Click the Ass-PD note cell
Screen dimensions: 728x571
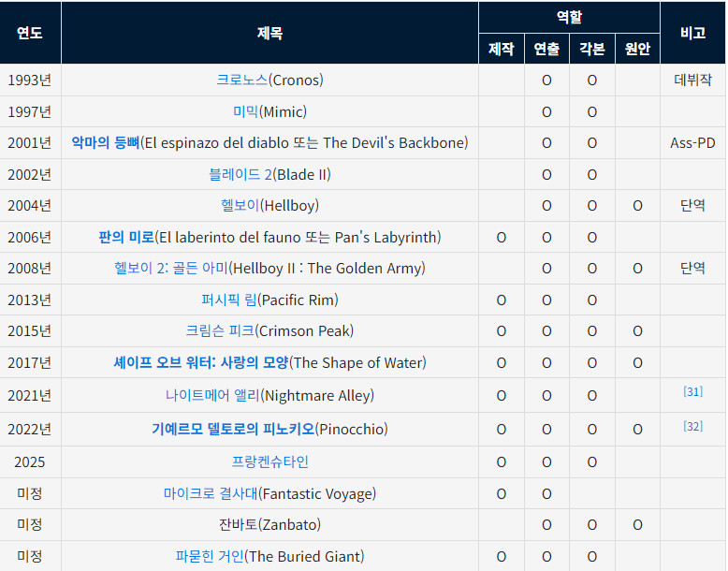click(x=692, y=142)
